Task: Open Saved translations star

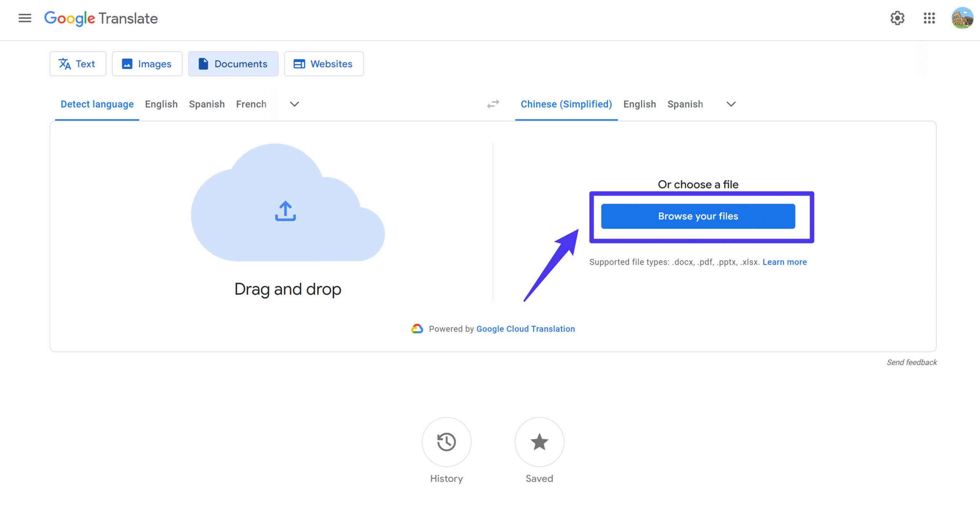Action: (539, 442)
